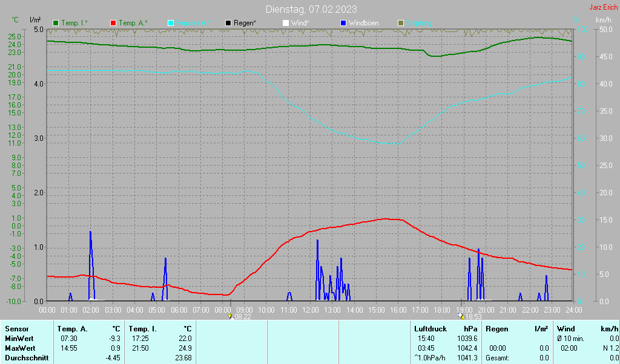This screenshot has height=364, width=620.
Task: Click the Regen column header in table
Action: point(496,328)
